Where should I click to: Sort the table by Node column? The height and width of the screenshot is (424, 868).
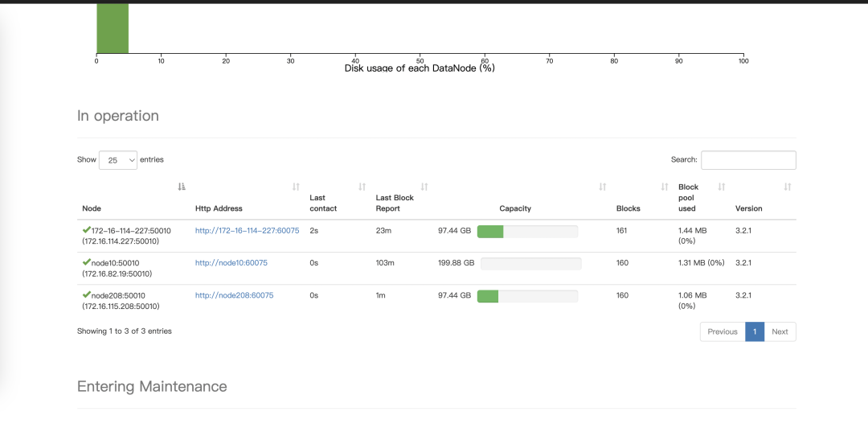(181, 187)
